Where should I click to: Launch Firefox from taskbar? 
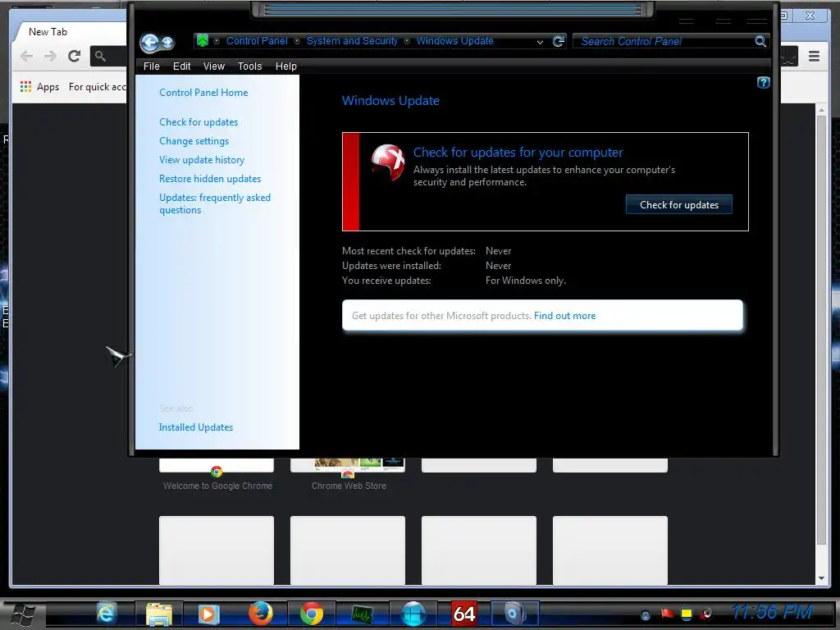260,614
